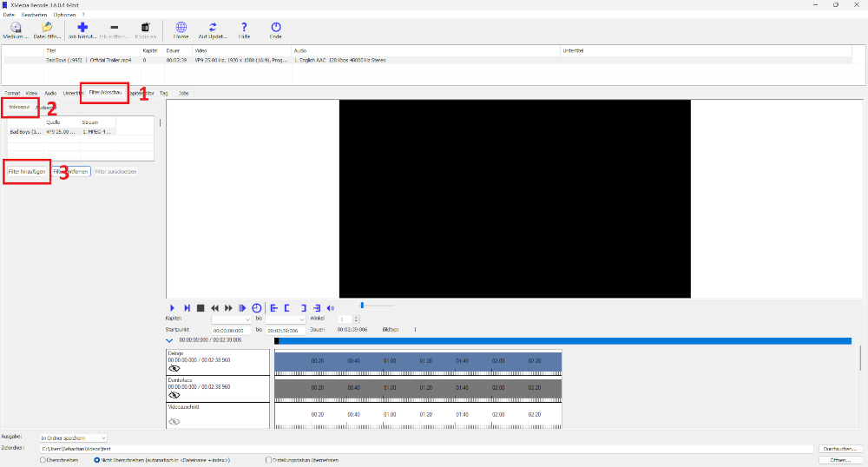Click the clock jump-to-time icon
This screenshot has width=868, height=467.
point(256,308)
